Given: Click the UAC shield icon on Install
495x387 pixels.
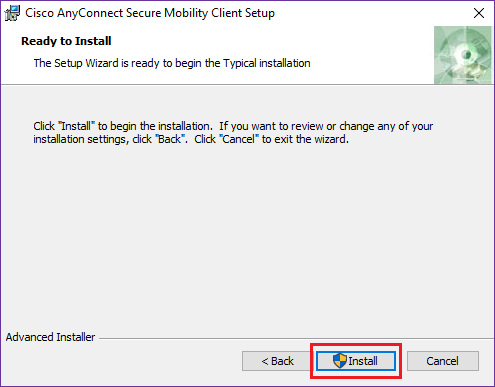Looking at the screenshot, I should click(x=340, y=361).
